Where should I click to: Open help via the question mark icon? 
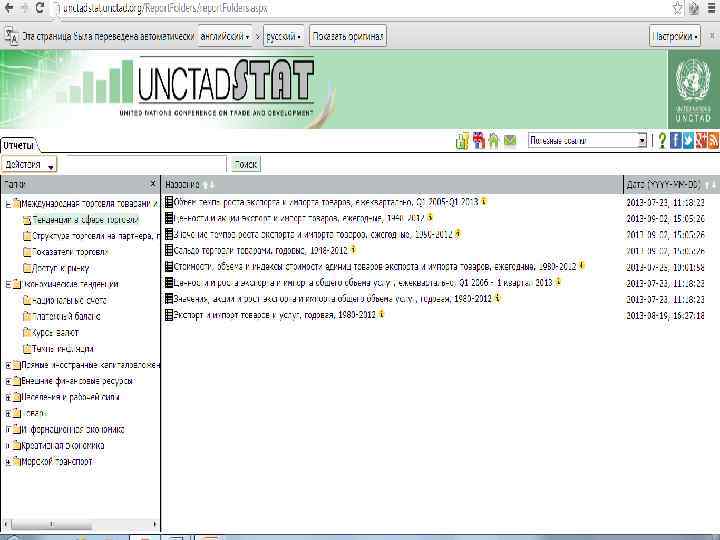coord(662,141)
